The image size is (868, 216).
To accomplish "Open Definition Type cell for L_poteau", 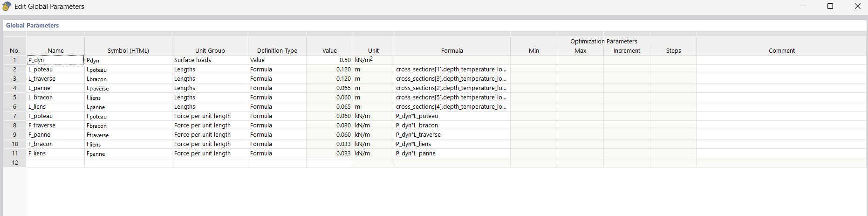I will click(x=277, y=70).
